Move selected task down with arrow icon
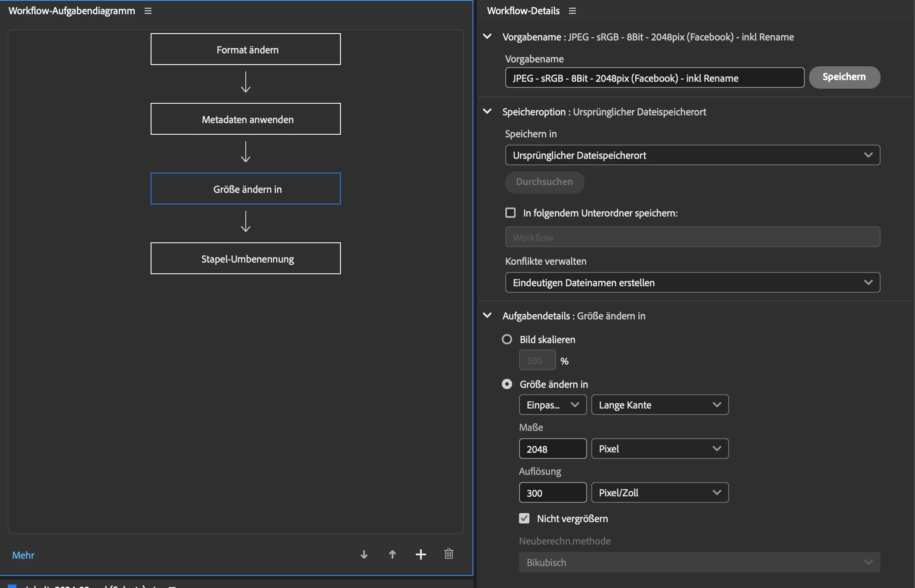Image resolution: width=915 pixels, height=588 pixels. tap(364, 554)
